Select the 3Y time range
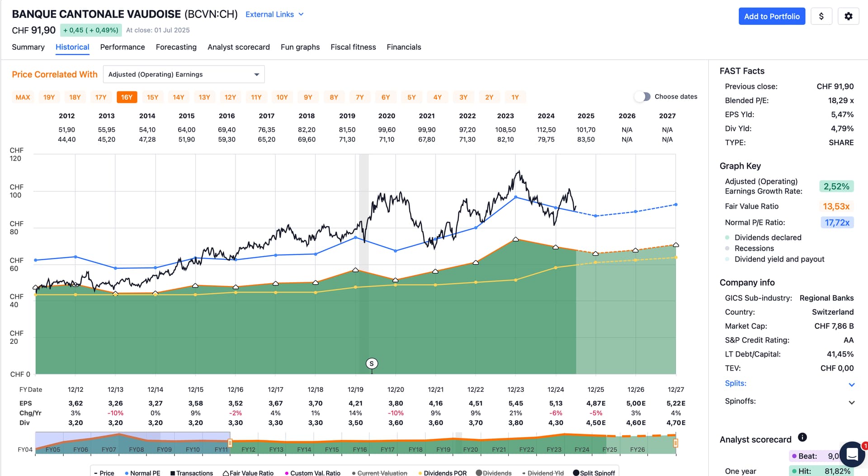 (463, 97)
